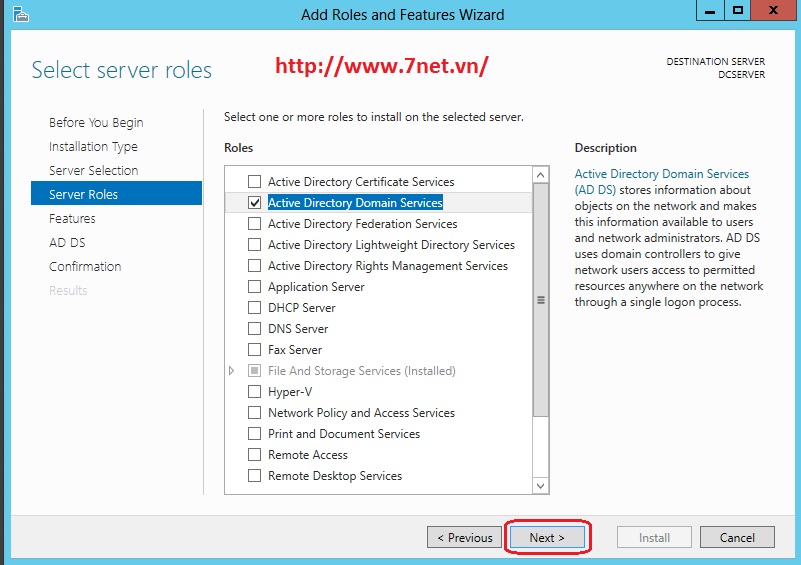Check the Fax Server role
This screenshot has width=801, height=565.
click(x=254, y=349)
